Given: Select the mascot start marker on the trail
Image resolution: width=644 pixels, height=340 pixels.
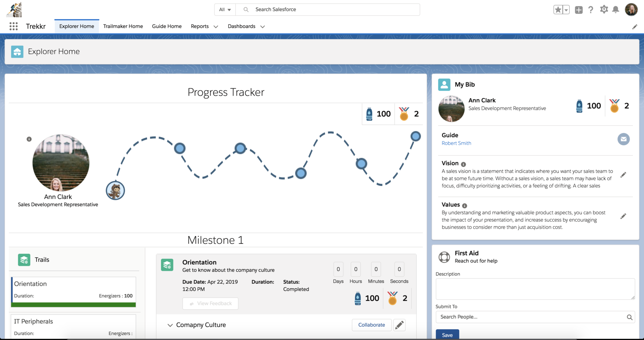Looking at the screenshot, I should (x=115, y=191).
